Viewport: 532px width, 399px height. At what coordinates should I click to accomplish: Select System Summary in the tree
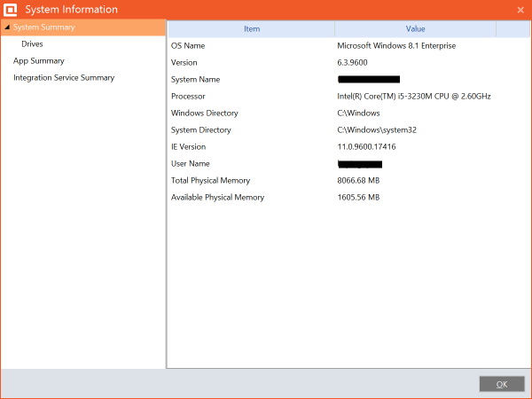44,27
